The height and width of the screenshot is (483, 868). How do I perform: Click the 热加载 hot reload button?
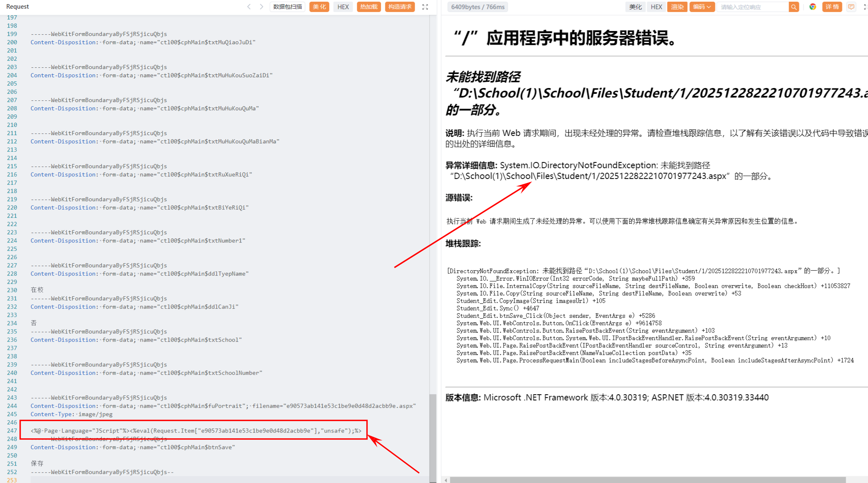click(x=368, y=7)
